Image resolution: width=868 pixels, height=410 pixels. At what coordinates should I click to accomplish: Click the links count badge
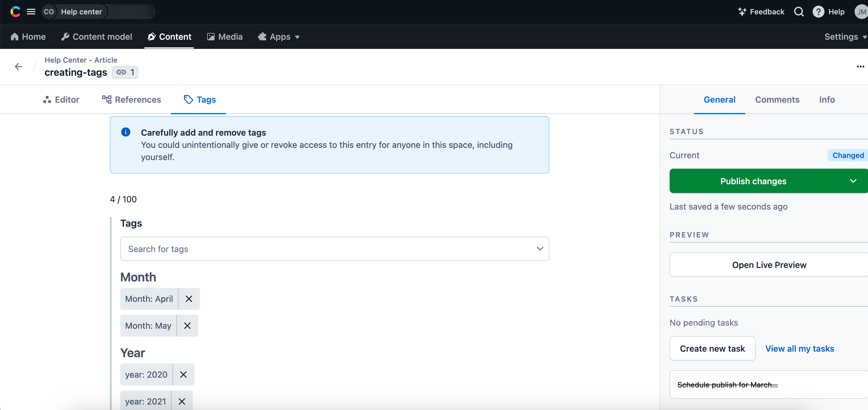[125, 72]
